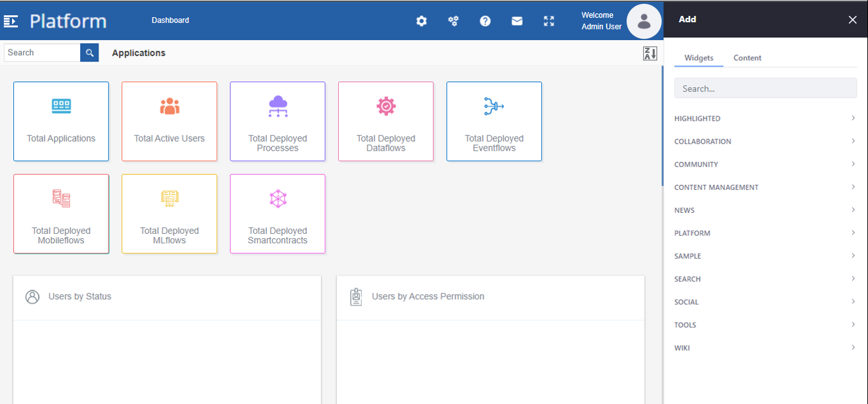Click the Total Deployed Dataflows label
This screenshot has width=868, height=404.
[x=386, y=143]
